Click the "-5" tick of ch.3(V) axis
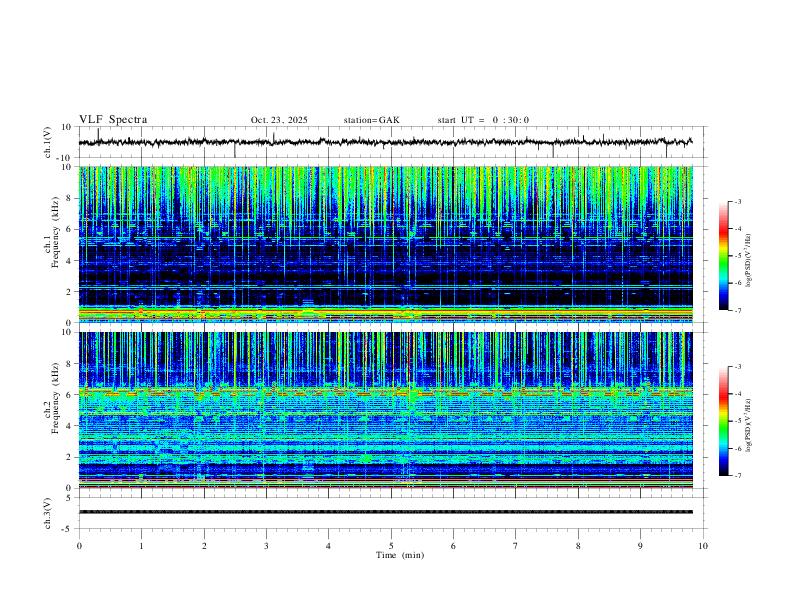This screenshot has width=792, height=612. (68, 529)
